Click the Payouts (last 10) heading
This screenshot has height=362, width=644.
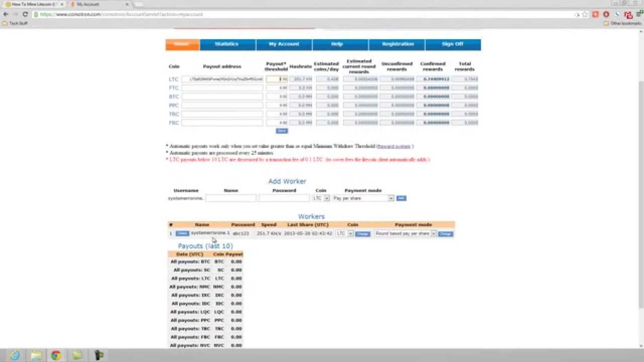[205, 246]
